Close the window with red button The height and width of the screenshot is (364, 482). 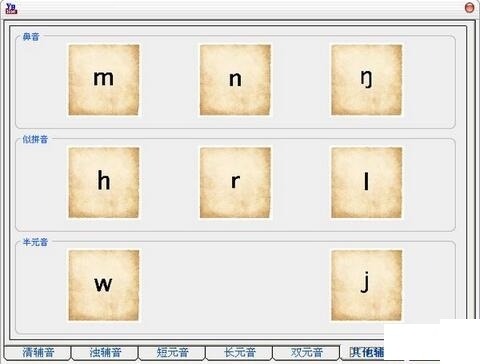pos(469,8)
